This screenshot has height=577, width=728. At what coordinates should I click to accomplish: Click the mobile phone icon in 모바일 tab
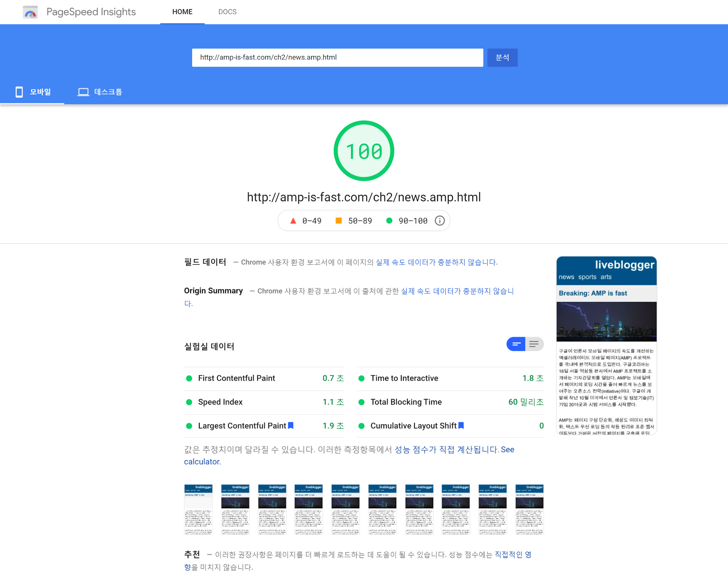19,92
